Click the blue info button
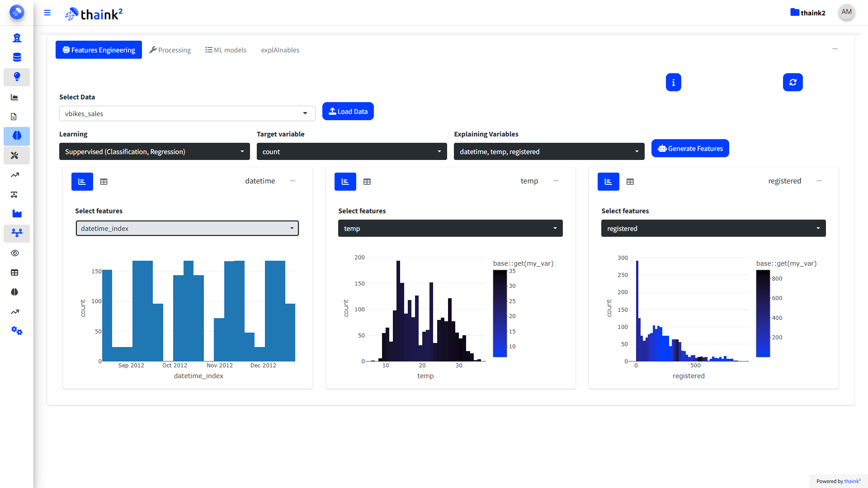Screen dimensions: 868x488 673,82
